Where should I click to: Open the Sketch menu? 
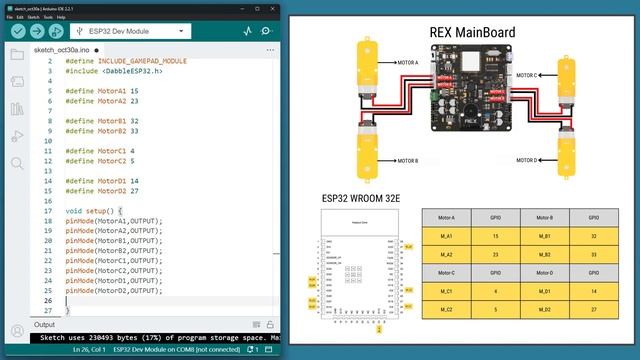(33, 17)
